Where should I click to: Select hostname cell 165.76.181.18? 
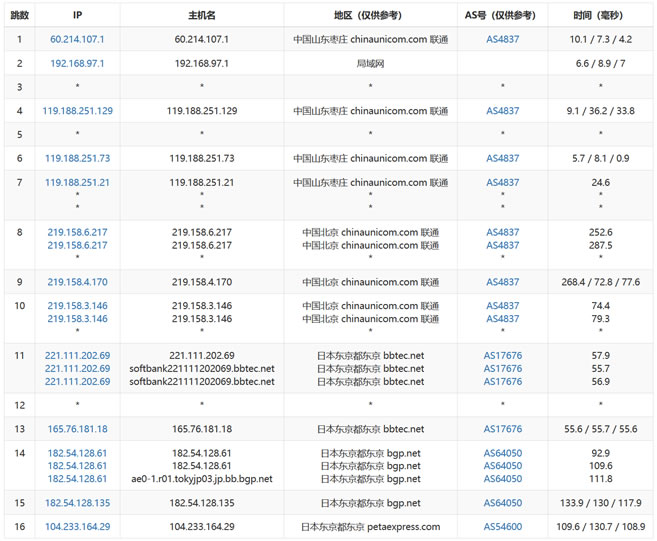click(x=202, y=429)
